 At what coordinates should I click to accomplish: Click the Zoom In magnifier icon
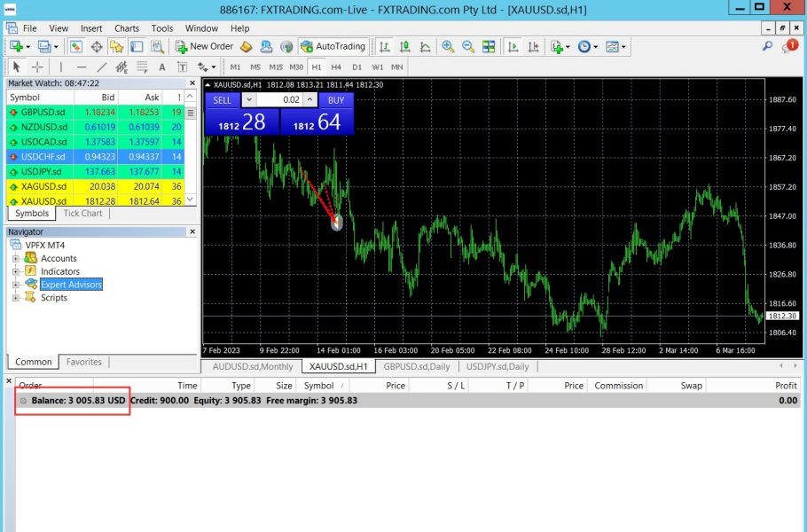(448, 46)
